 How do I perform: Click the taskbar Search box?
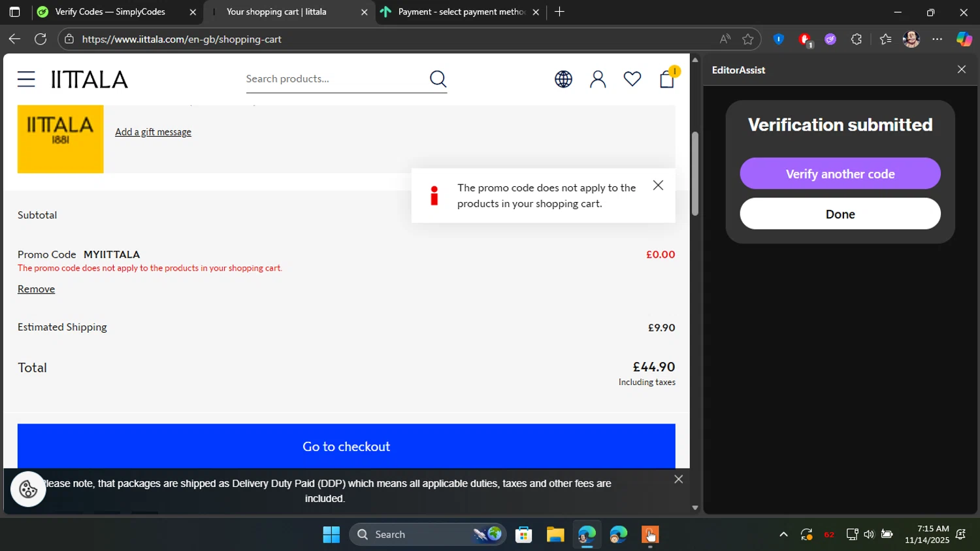[429, 535]
